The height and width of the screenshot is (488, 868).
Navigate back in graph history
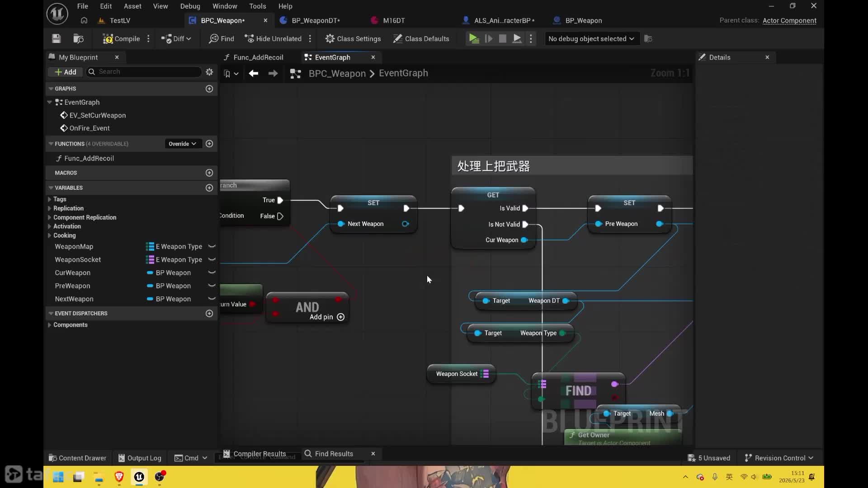coord(253,73)
